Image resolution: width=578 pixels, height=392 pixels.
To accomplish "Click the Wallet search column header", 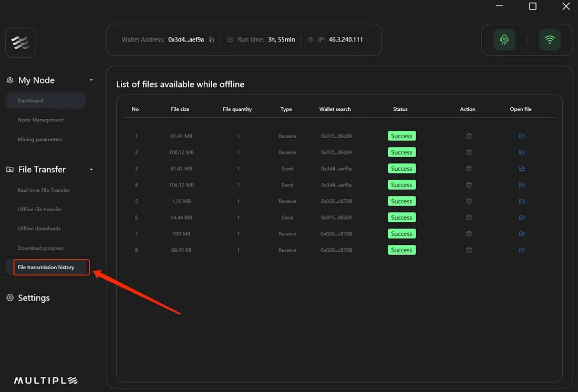I will coord(335,109).
